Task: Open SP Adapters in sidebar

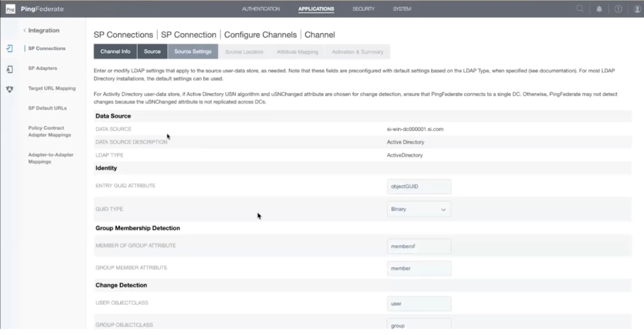Action: [x=43, y=68]
